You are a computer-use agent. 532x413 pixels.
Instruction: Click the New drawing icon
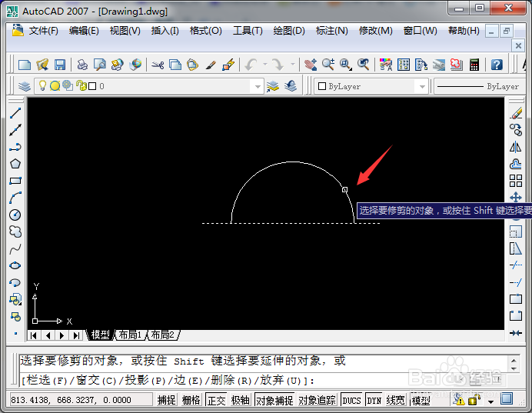[25, 65]
